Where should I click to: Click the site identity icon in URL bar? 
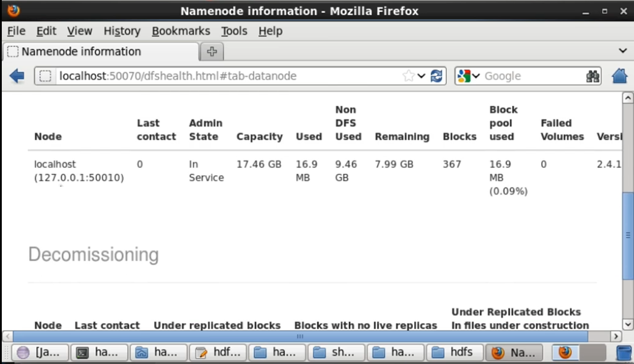point(45,76)
